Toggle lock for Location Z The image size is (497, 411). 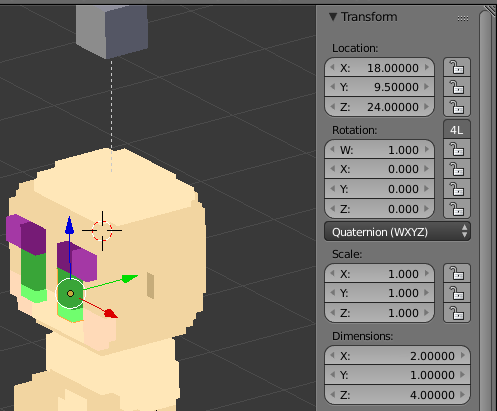457,107
